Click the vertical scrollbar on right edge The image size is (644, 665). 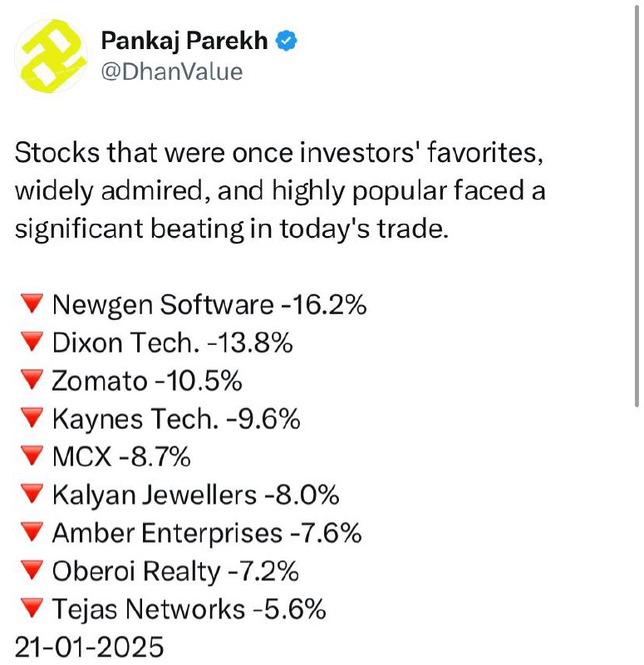coord(637,205)
